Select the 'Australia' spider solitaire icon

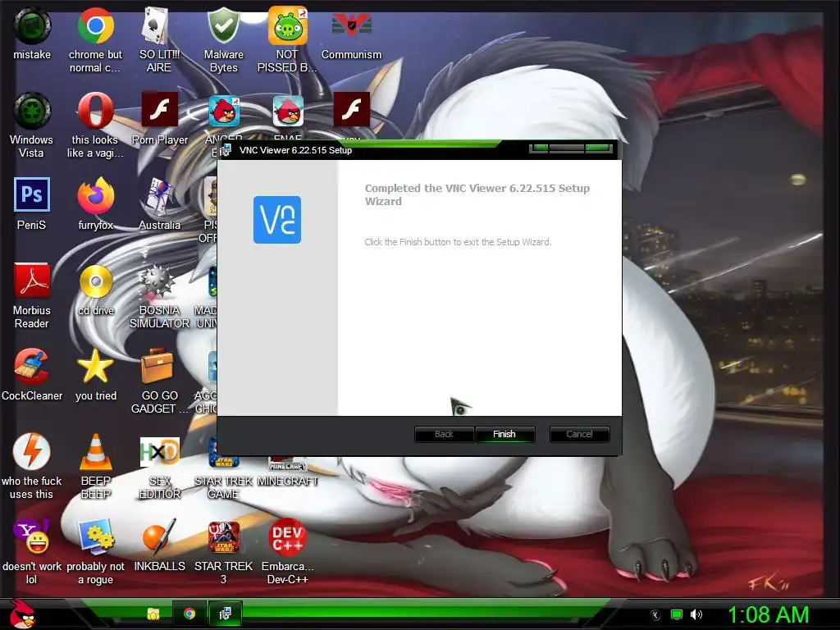pyautogui.click(x=158, y=196)
